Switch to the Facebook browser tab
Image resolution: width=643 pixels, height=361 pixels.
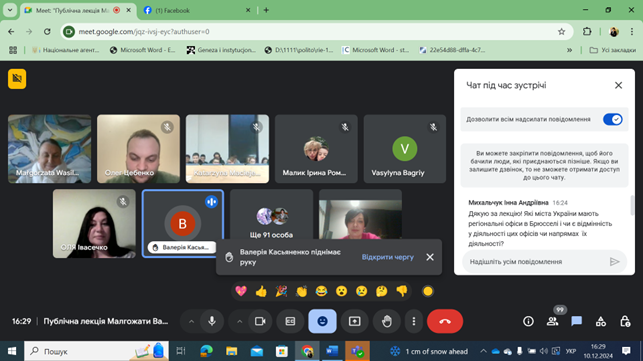pos(196,10)
